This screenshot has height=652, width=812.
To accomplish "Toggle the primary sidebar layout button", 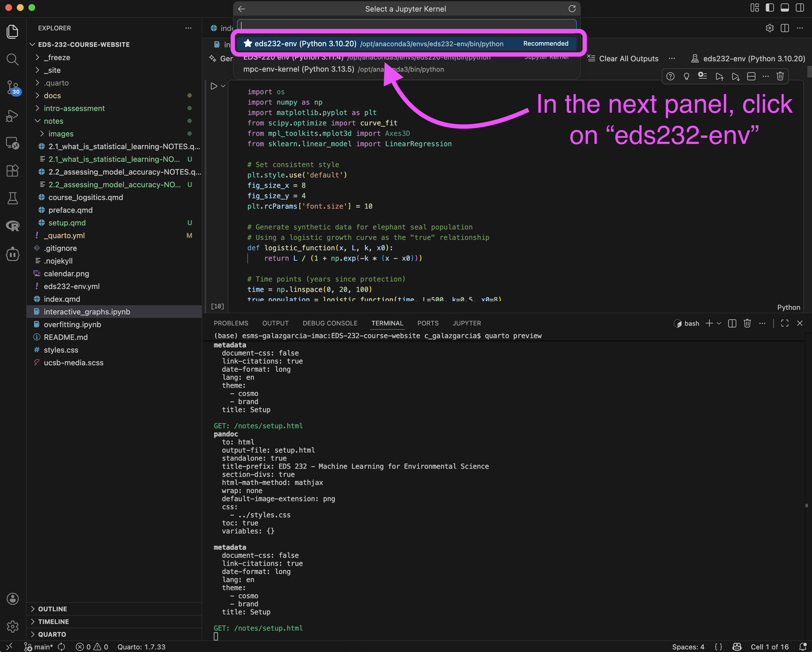I will [x=770, y=8].
